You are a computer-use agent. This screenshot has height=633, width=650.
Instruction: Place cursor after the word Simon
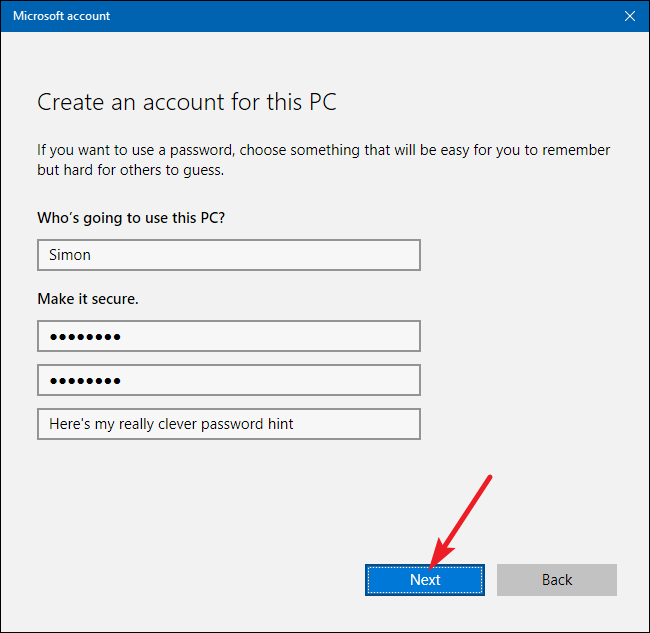tap(92, 255)
